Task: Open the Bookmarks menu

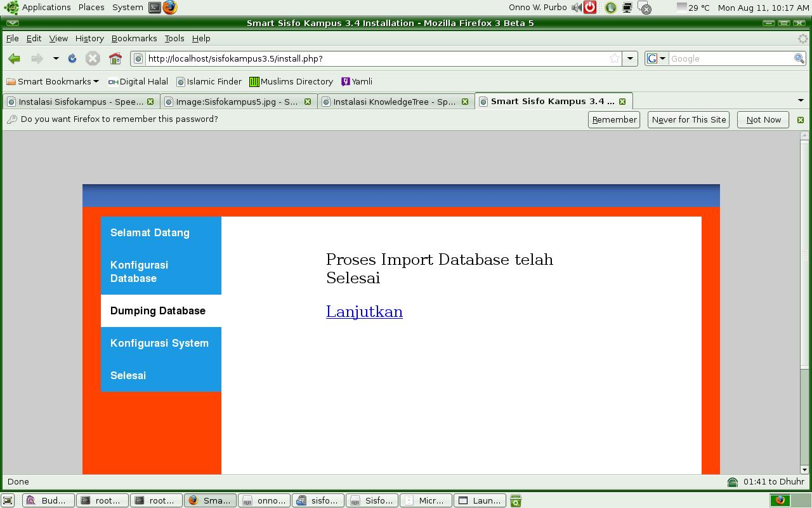Action: click(x=134, y=38)
